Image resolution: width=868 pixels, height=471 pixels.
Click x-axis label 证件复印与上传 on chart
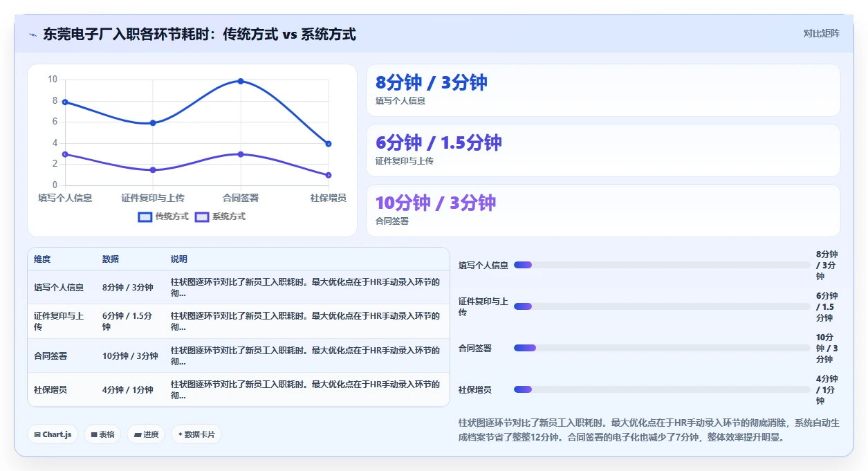pos(153,198)
